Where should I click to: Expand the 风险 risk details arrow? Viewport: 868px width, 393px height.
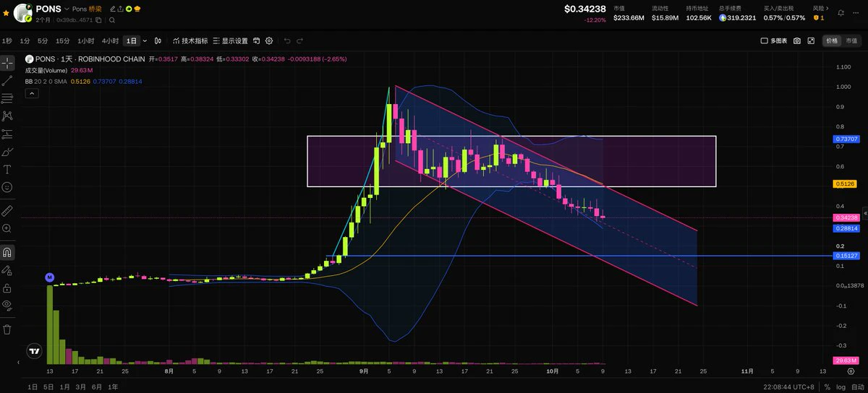point(827,9)
